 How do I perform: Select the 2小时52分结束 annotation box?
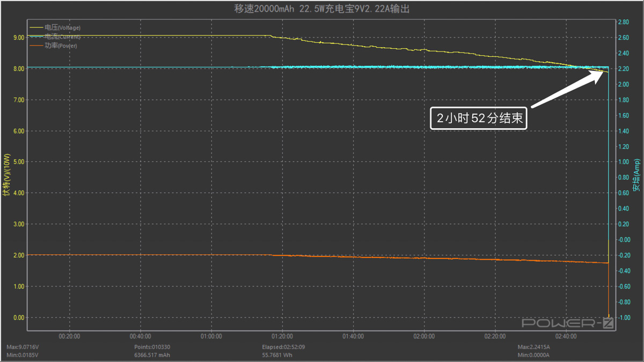[x=479, y=119]
